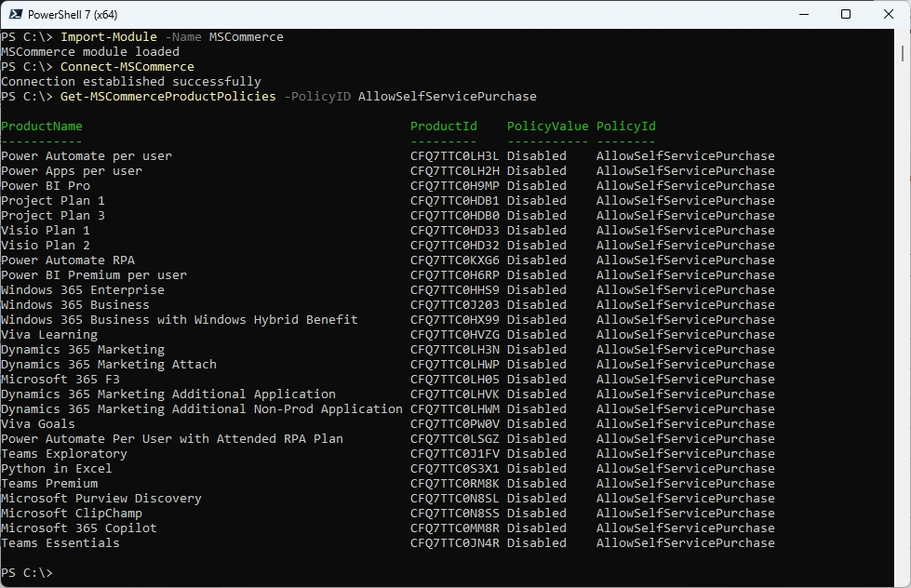This screenshot has width=911, height=588.
Task: Click the 'Python in Excel' product name
Action: click(x=57, y=468)
